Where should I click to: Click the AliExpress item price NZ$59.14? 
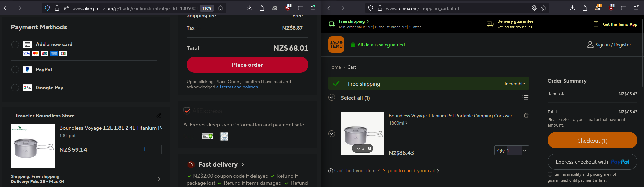(x=73, y=150)
